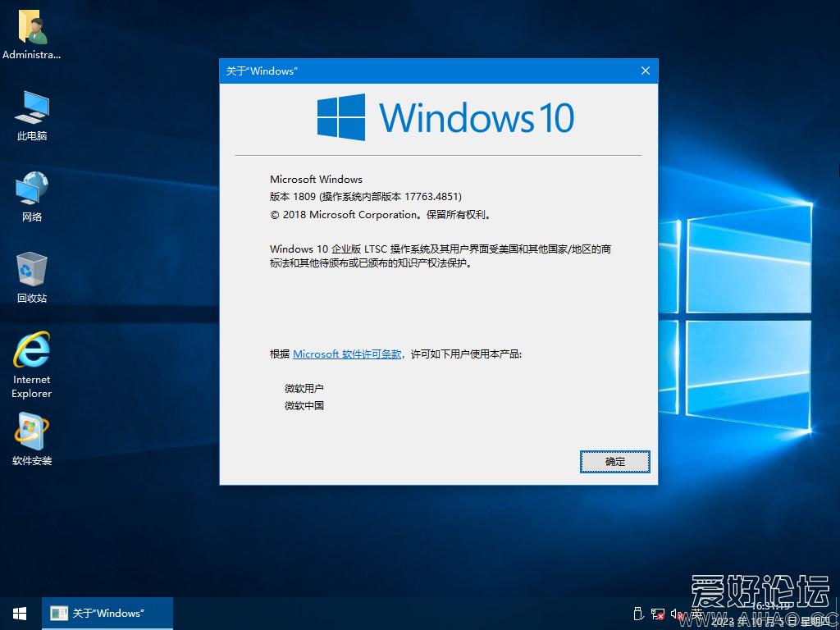Screen dimensions: 840x630
Task: Click the disconnected network tray icon
Action: tap(657, 614)
